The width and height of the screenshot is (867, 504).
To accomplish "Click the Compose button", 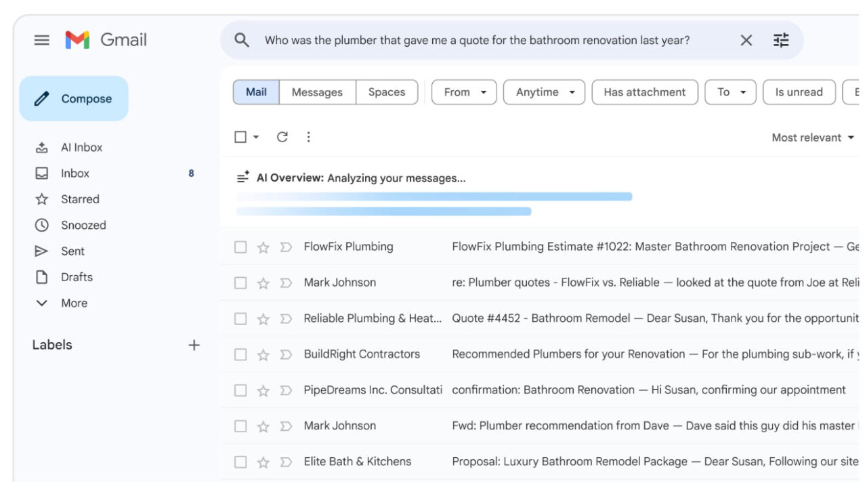I will 74,98.
